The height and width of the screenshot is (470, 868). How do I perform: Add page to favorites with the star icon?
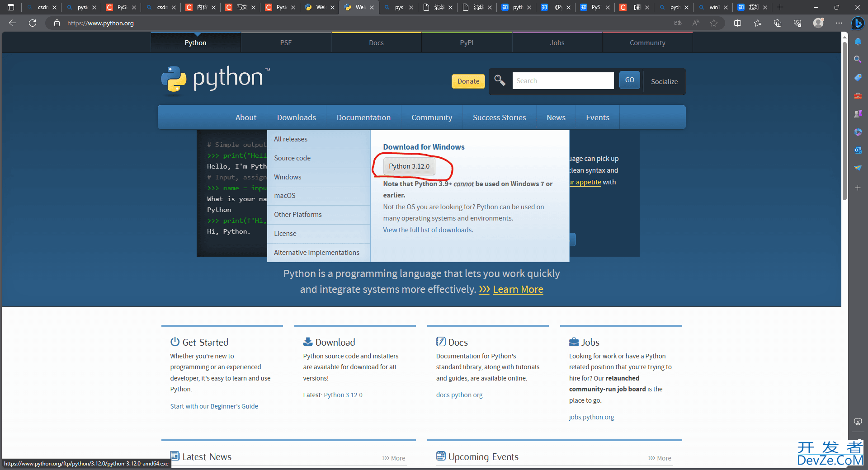pos(714,23)
